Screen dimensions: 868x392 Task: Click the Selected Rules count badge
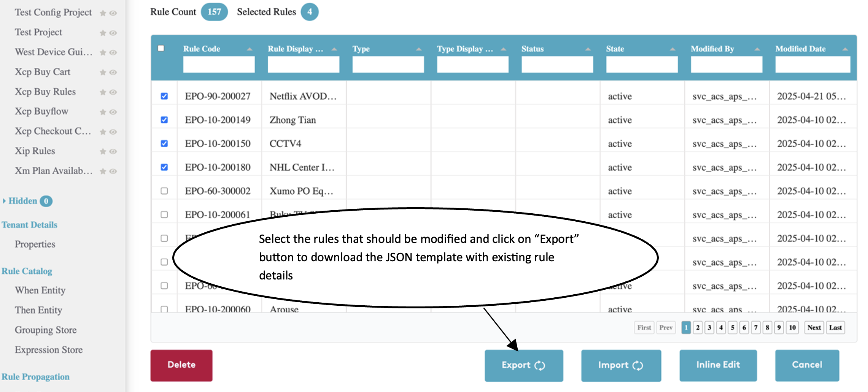(310, 12)
